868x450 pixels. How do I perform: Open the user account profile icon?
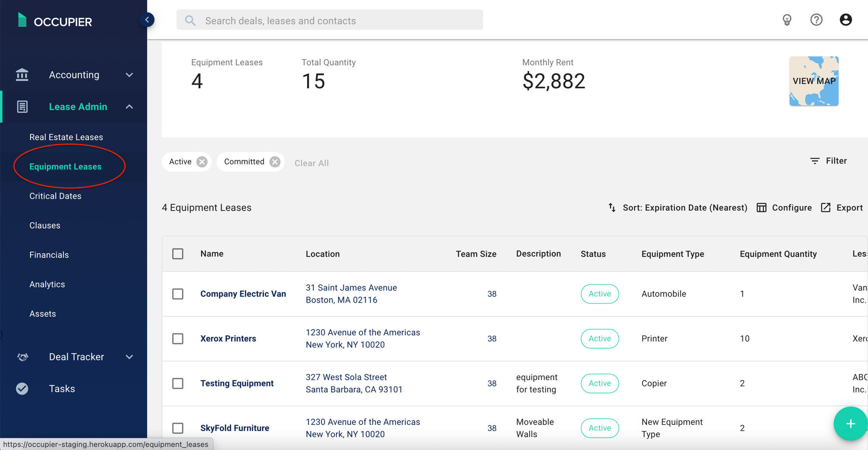pos(846,20)
